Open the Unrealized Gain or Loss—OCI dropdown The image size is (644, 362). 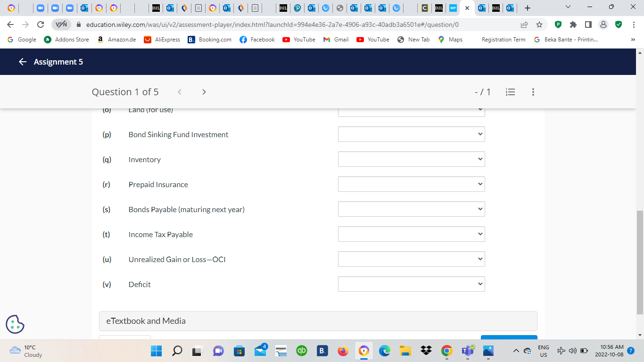point(412,259)
